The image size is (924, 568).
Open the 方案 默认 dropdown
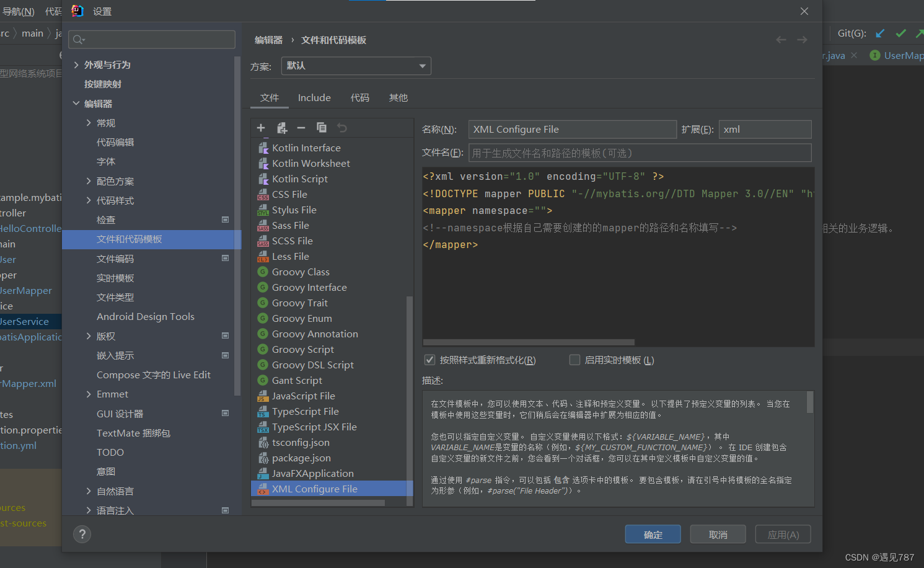click(356, 66)
